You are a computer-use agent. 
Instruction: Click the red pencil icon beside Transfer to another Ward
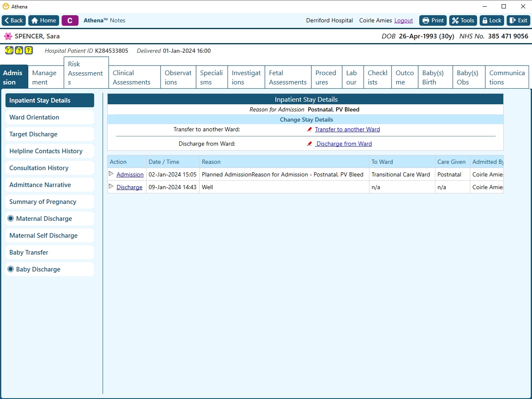[309, 130]
